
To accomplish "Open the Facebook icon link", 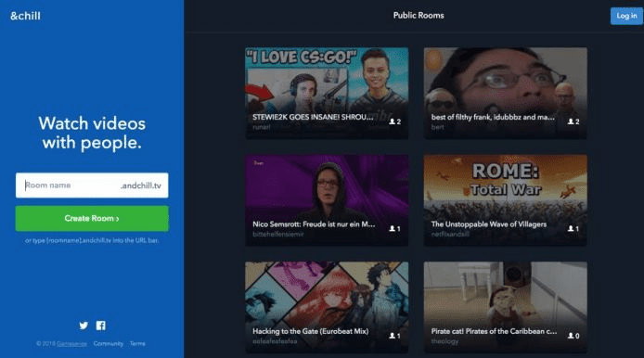I will pos(100,326).
